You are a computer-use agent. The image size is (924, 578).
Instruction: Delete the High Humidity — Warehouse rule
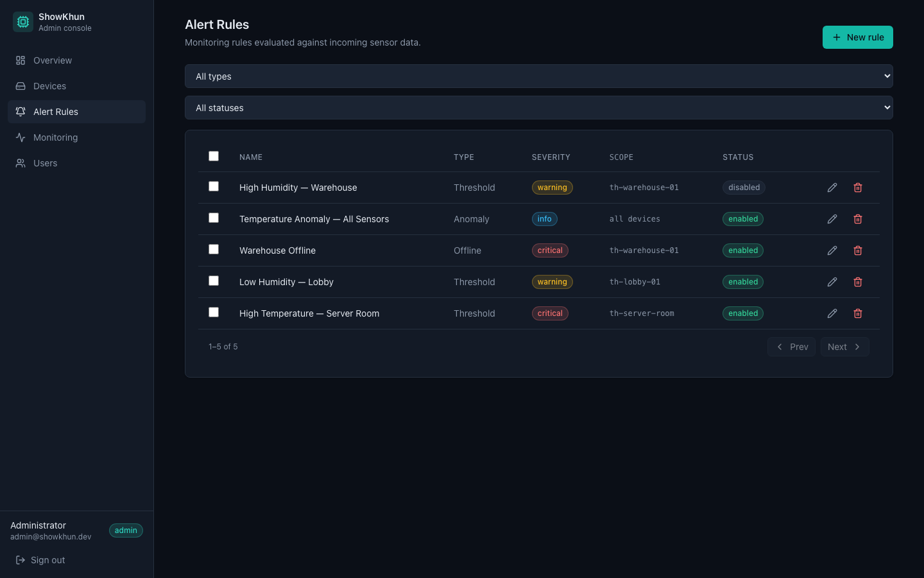click(858, 188)
